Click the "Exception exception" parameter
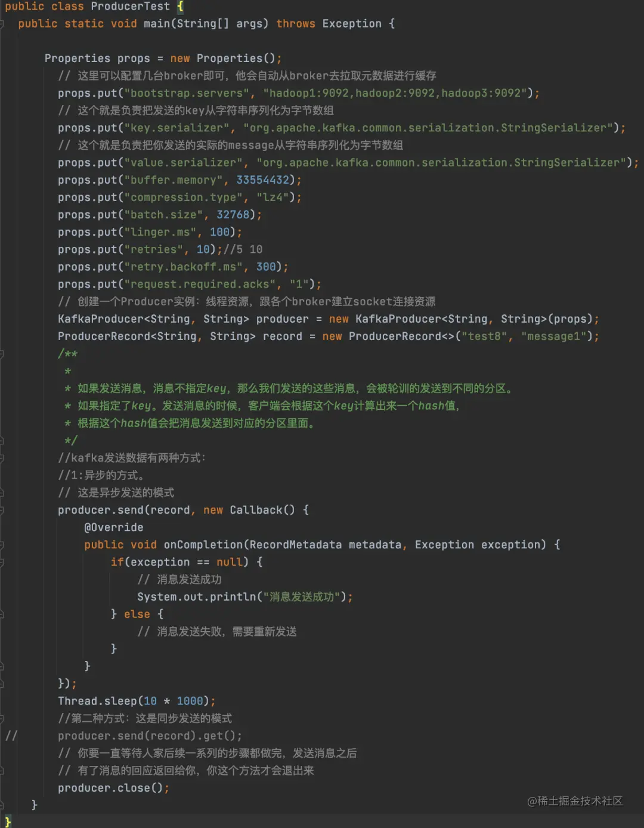Viewport: 644px width, 828px height. click(477, 544)
